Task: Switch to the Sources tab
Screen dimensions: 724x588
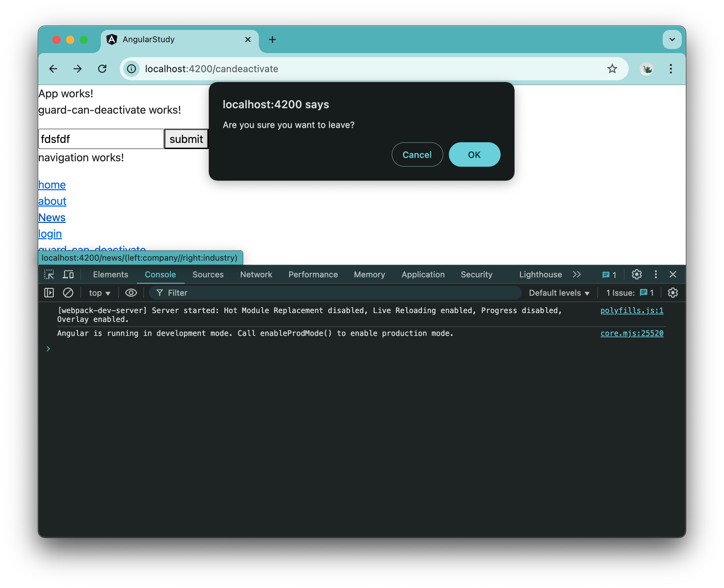Action: 208,274
